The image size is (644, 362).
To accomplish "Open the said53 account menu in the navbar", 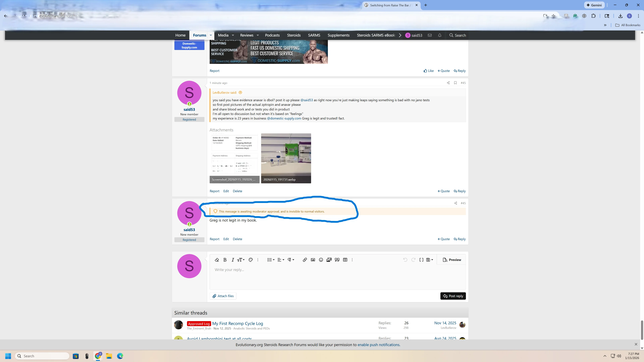I will 414,35.
